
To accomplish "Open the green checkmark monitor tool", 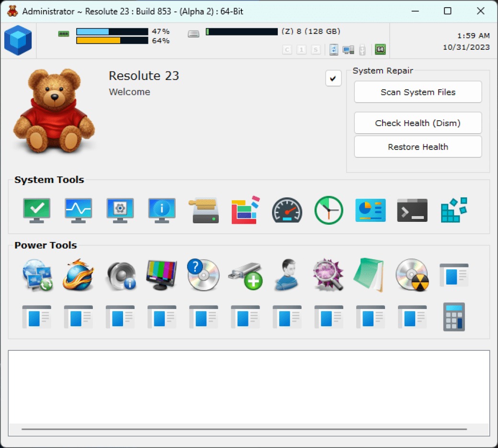I will [x=37, y=210].
